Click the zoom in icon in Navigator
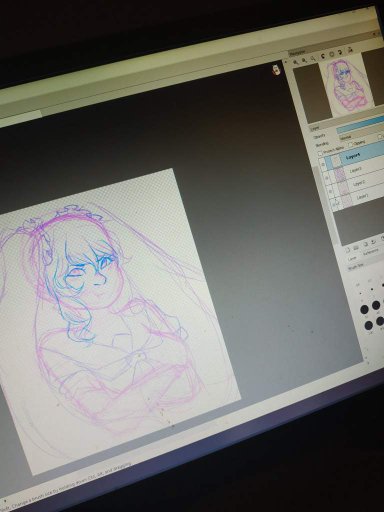 point(295,62)
